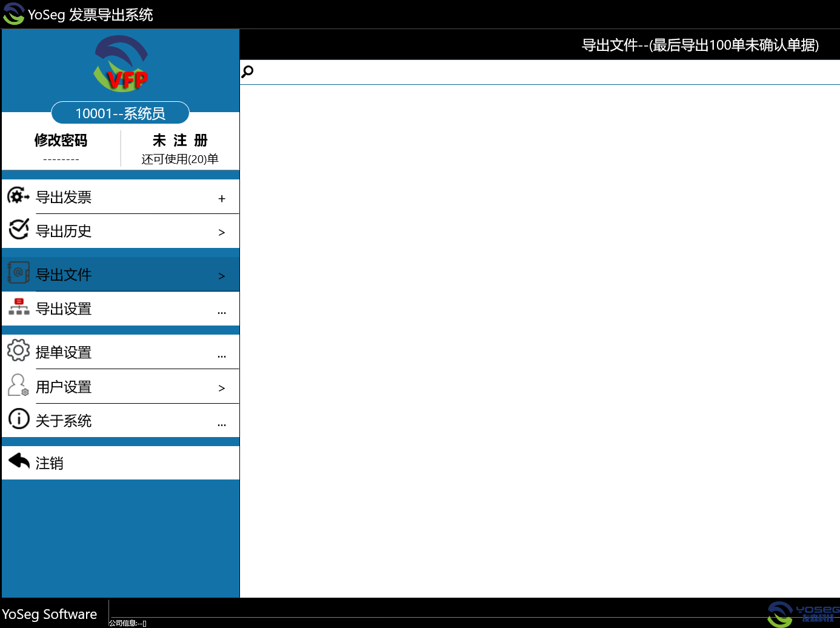Click the user icon beside 用户设置
The height and width of the screenshot is (628, 840).
point(18,385)
